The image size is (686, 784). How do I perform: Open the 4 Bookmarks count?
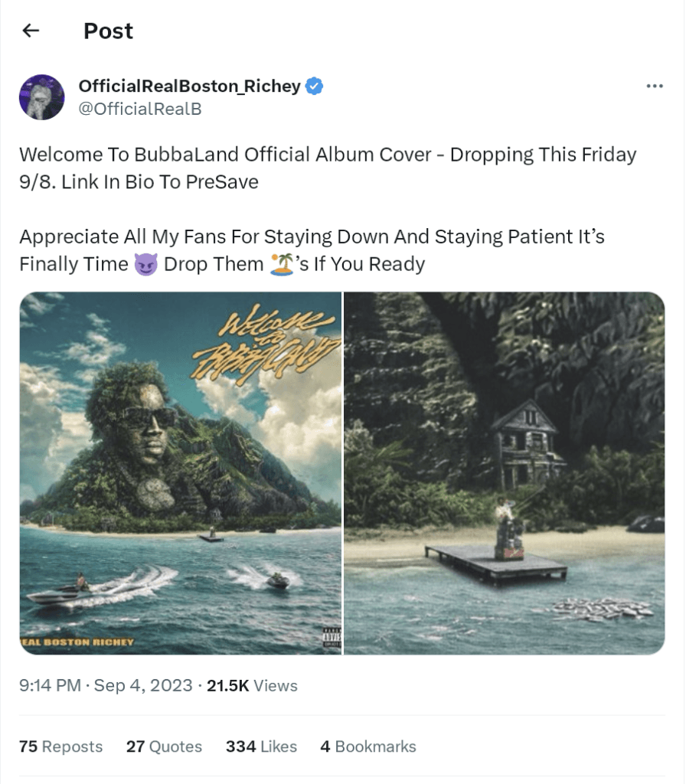(368, 746)
